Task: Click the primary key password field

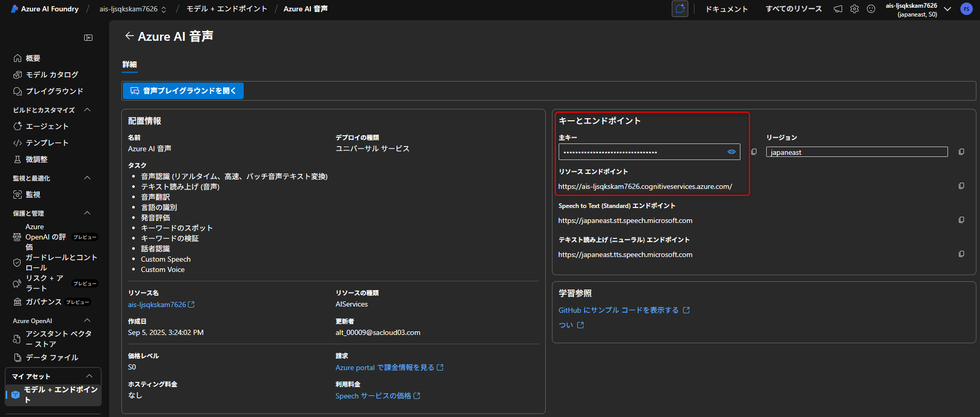Action: coord(649,152)
